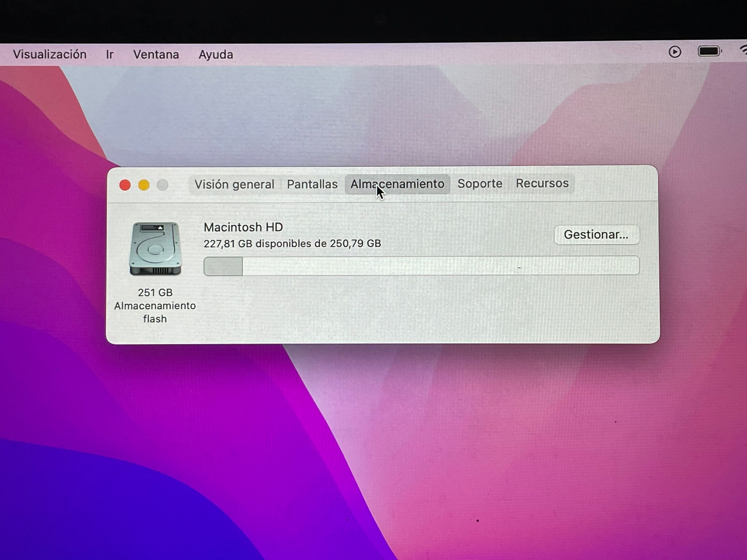The height and width of the screenshot is (560, 747).
Task: Open the Visualización menu
Action: click(50, 55)
